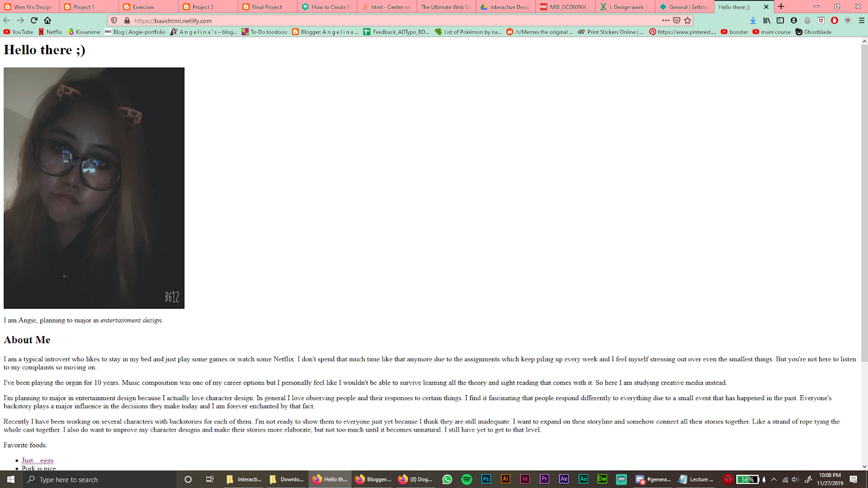The width and height of the screenshot is (868, 488).
Task: Open the Ghostery extension icon
Action: 807,21
